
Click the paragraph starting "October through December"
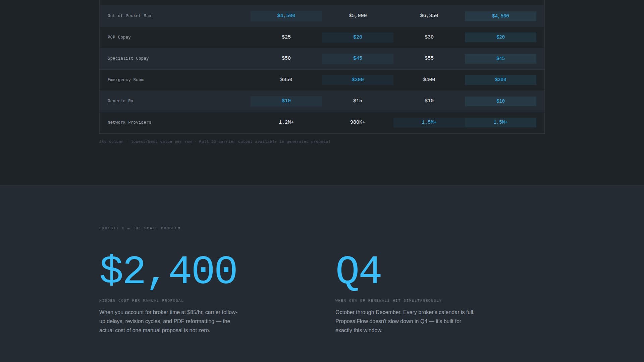click(405, 321)
